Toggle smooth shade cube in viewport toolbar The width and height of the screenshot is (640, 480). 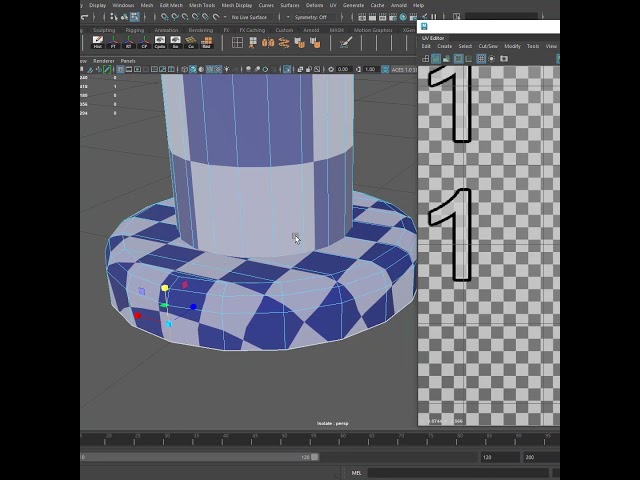[193, 69]
